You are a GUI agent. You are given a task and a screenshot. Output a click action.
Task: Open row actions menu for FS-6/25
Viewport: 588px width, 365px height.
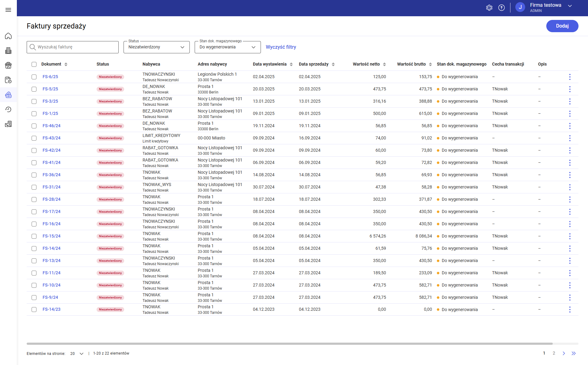pyautogui.click(x=570, y=77)
